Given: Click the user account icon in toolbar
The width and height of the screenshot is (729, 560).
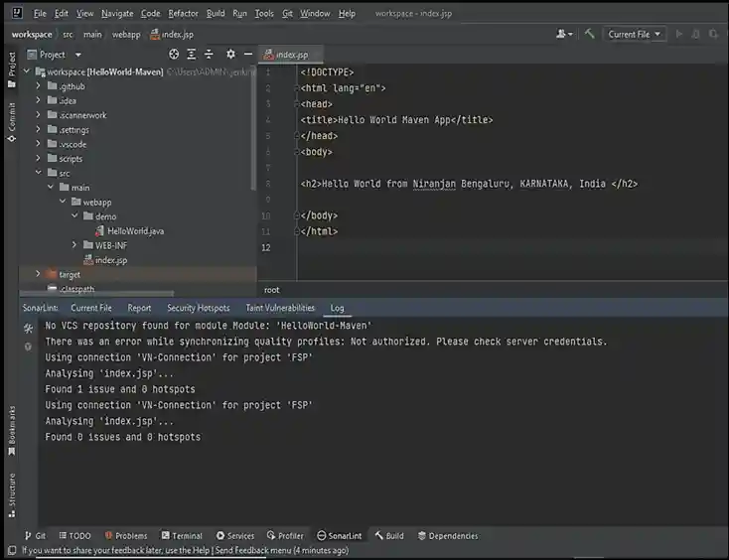Looking at the screenshot, I should (563, 34).
